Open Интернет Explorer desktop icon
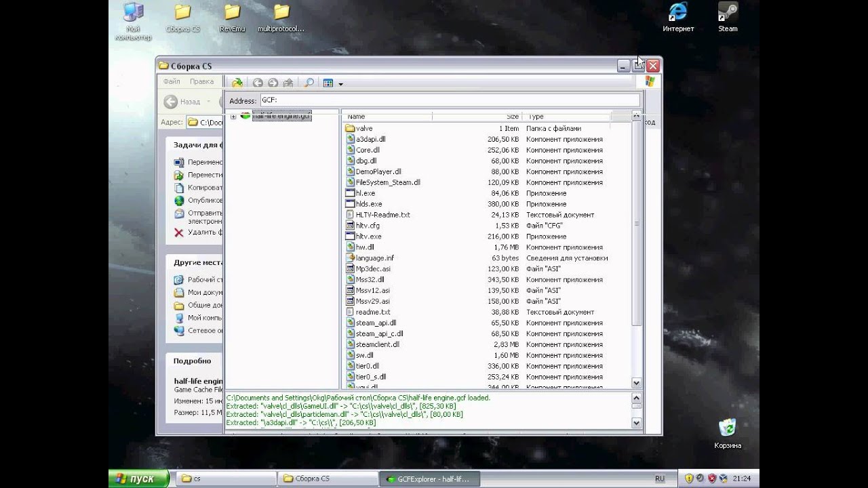Screen dimensions: 868x488 tap(678, 18)
